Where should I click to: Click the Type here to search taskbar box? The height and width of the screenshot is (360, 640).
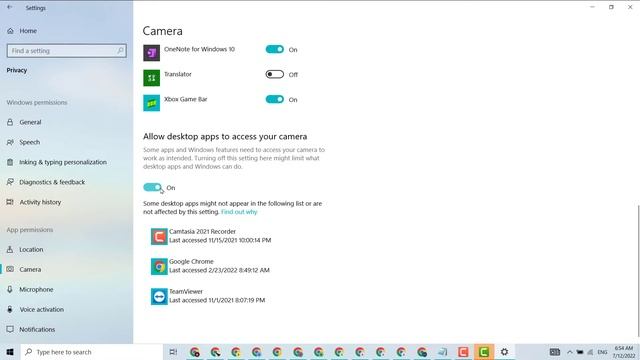point(92,352)
